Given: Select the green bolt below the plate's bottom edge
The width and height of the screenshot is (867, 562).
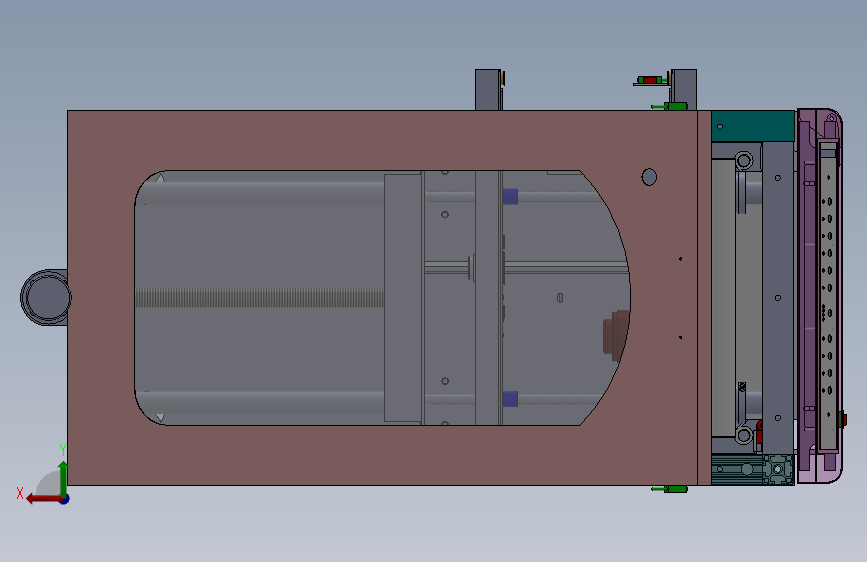Looking at the screenshot, I should [670, 489].
